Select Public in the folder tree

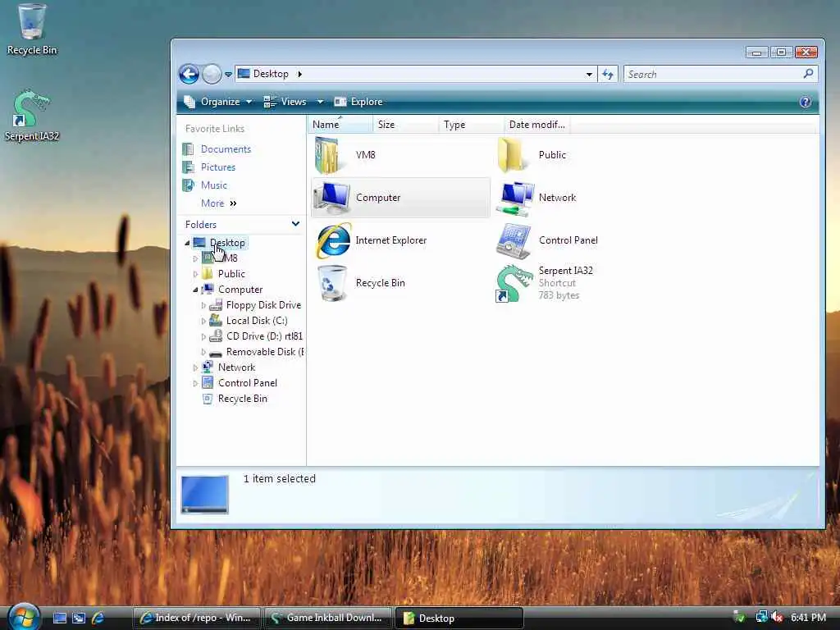tap(231, 274)
